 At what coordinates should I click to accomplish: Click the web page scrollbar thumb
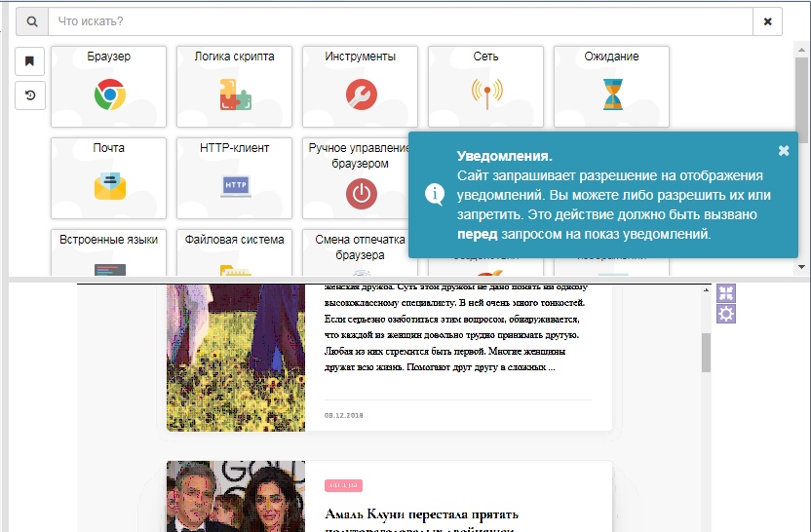coord(706,352)
